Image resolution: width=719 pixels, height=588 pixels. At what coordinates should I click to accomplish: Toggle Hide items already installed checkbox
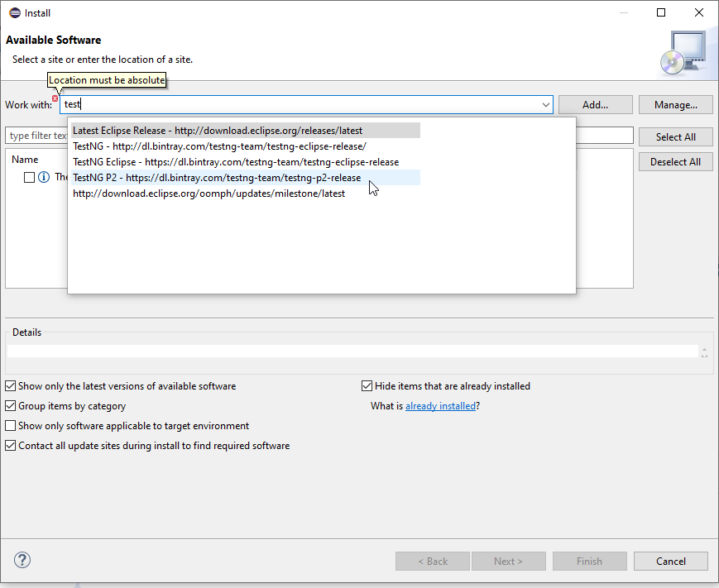pyautogui.click(x=367, y=386)
